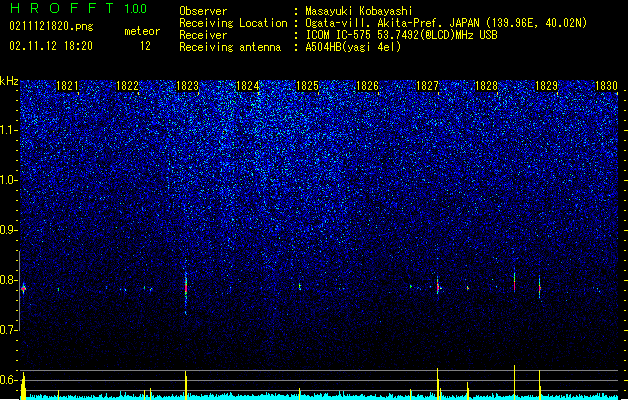The image size is (629, 400).
Task: Click the 1823 time axis marker
Action: pos(187,86)
